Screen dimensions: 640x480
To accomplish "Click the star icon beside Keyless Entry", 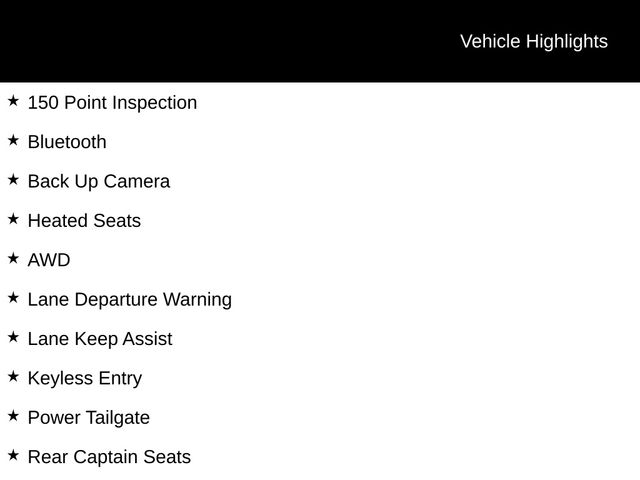I will [x=13, y=377].
